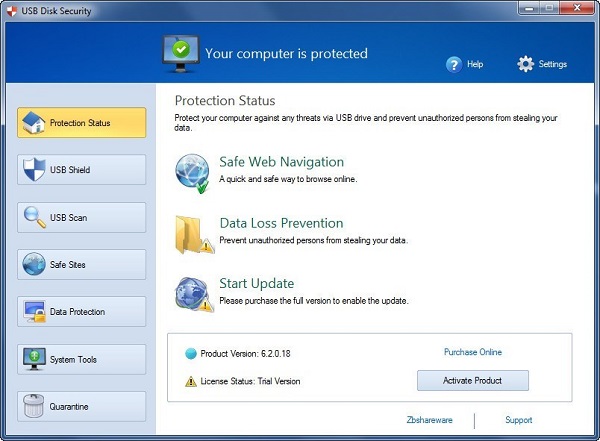This screenshot has width=600, height=441.
Task: Click the USB Shield icon in sidebar
Action: 34,169
